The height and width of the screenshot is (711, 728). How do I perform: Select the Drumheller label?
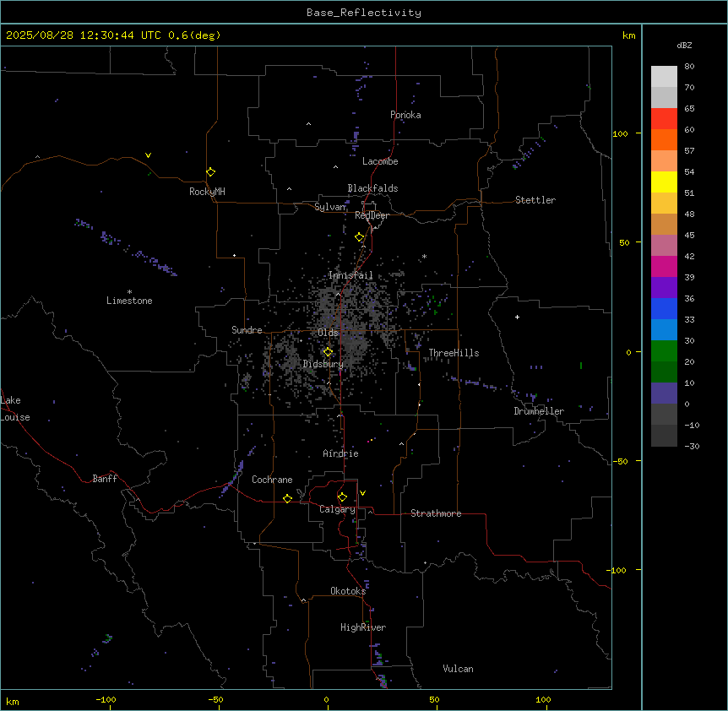(539, 411)
